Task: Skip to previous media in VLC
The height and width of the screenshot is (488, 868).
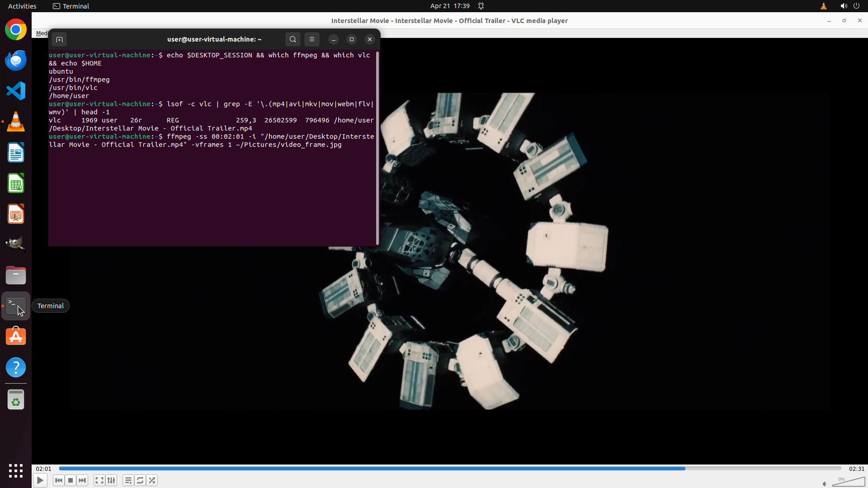Action: click(58, 480)
